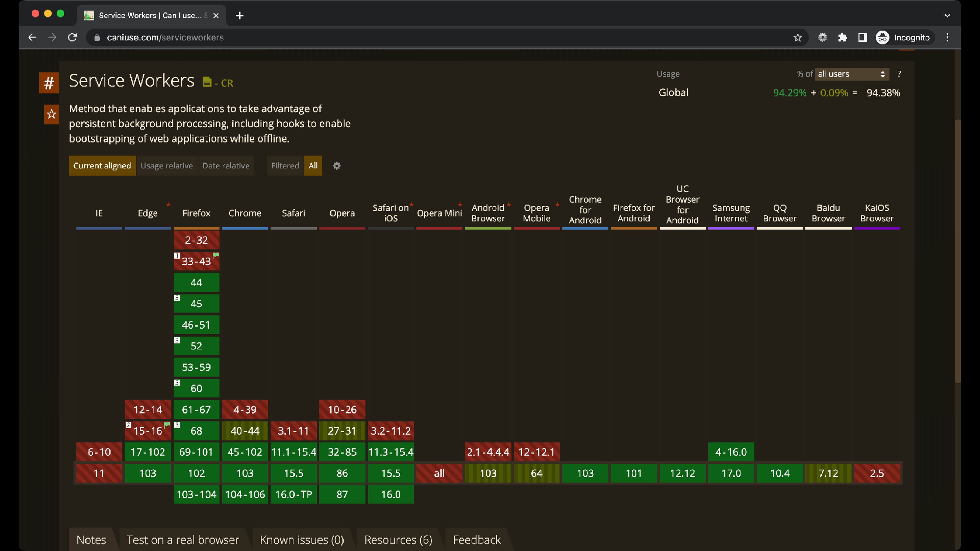
Task: Click the Firefox 33-43 version cell
Action: 196,261
